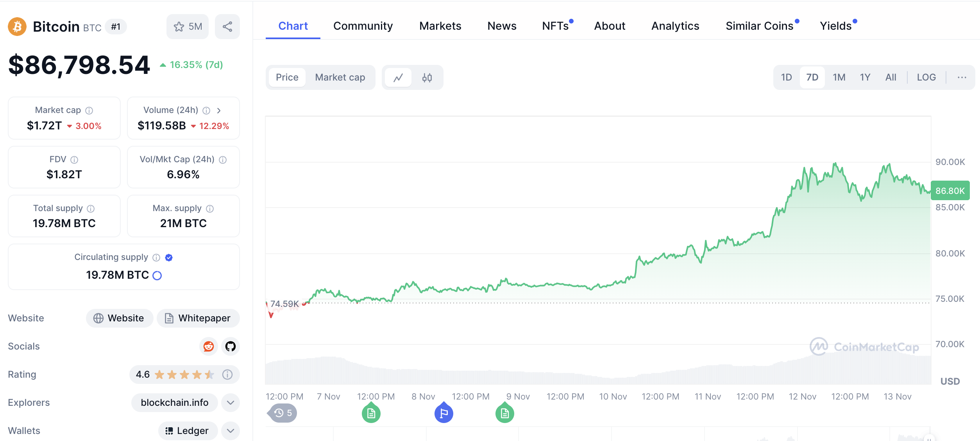
Task: Click the $119.58B volume value
Action: pyautogui.click(x=162, y=126)
